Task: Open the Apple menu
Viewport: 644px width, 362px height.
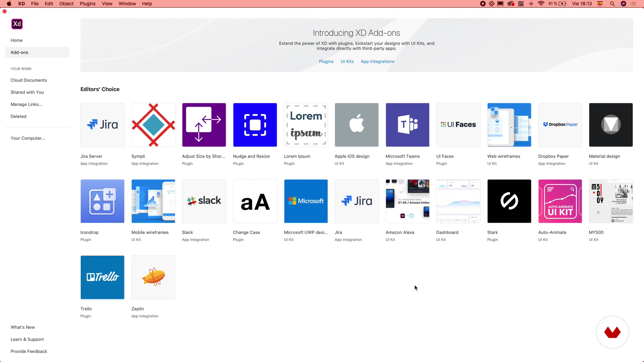Action: point(9,4)
